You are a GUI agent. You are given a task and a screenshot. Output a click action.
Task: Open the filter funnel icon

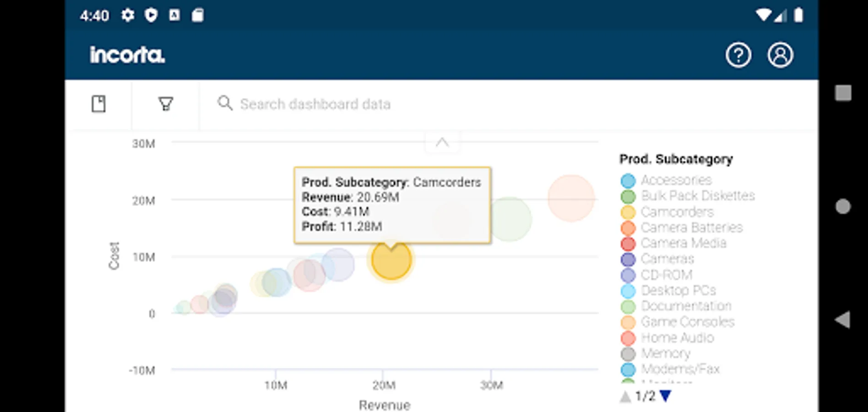pyautogui.click(x=165, y=104)
